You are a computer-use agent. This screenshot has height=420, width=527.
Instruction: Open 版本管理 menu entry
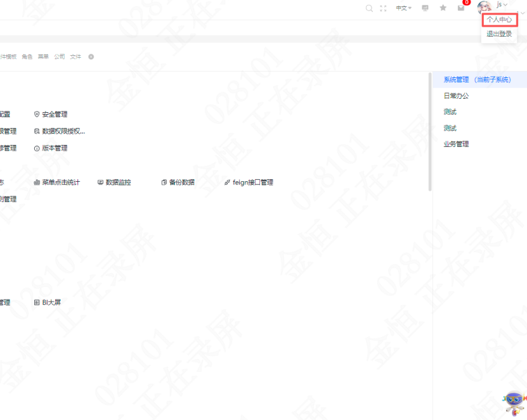click(51, 148)
